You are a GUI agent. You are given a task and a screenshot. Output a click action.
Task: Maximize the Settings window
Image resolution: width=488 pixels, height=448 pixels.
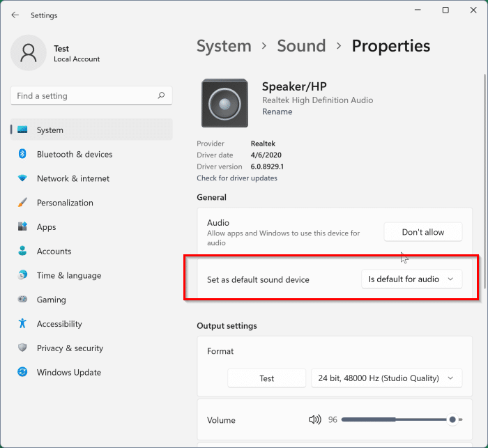(x=445, y=10)
